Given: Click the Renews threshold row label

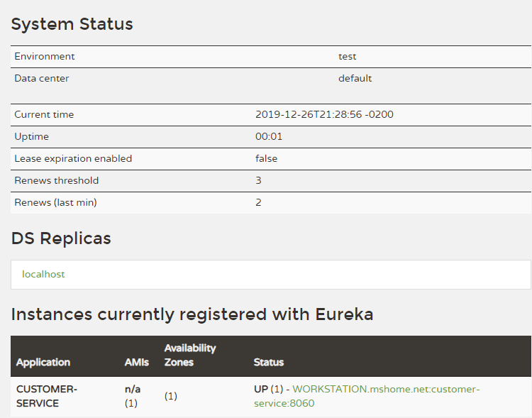Looking at the screenshot, I should coord(56,180).
